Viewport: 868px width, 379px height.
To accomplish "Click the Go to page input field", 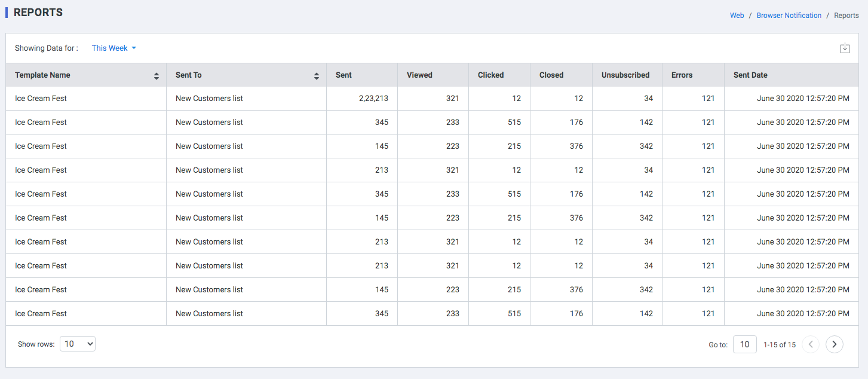I will click(745, 344).
